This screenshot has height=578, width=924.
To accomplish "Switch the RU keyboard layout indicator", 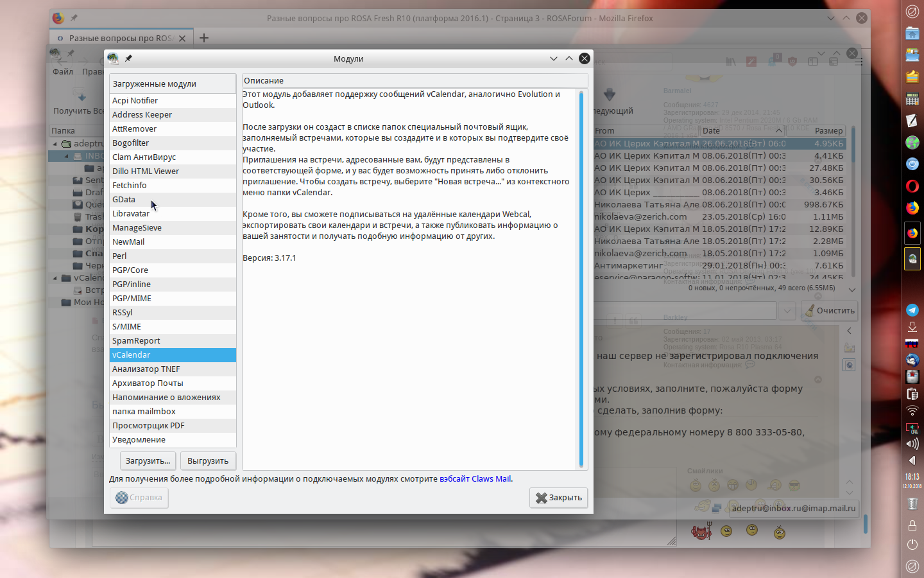I will click(x=912, y=344).
